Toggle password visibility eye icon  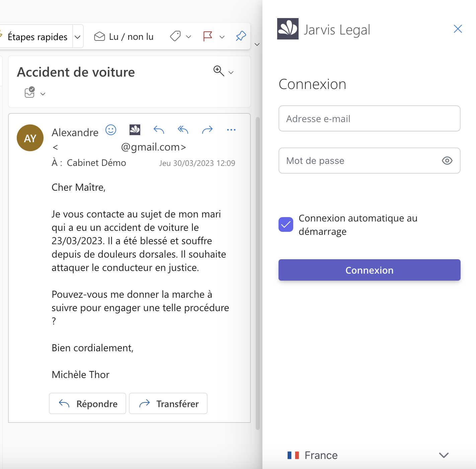point(447,161)
